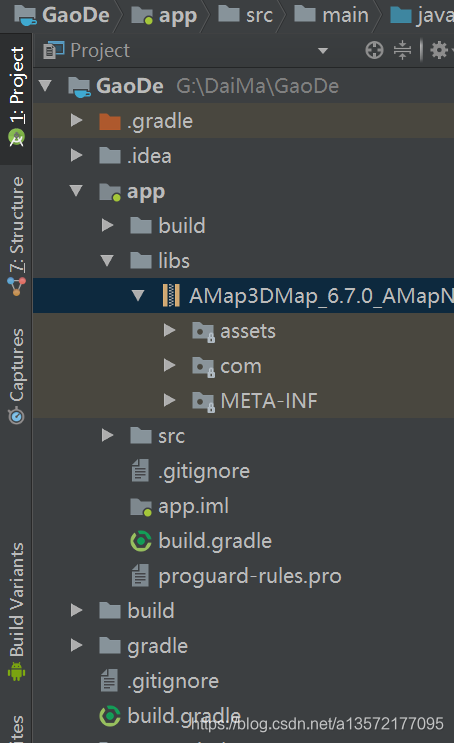Expand the app build folder arrow
454x743 pixels.
tap(108, 225)
